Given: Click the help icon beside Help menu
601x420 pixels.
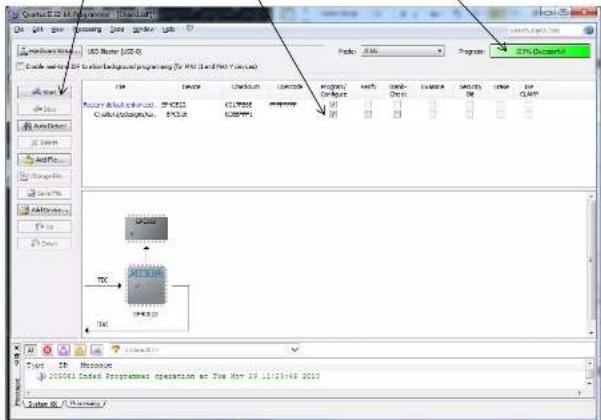Looking at the screenshot, I should click(x=190, y=28).
